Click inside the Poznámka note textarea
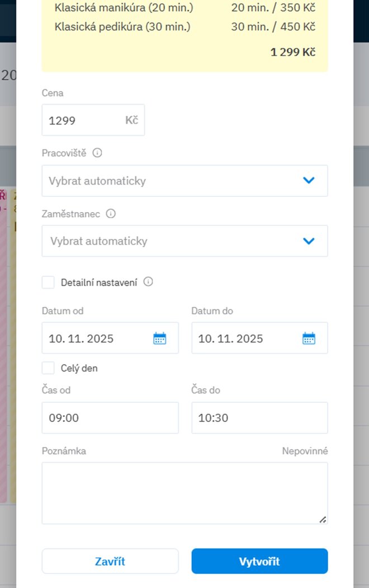The image size is (369, 588). coord(184,493)
